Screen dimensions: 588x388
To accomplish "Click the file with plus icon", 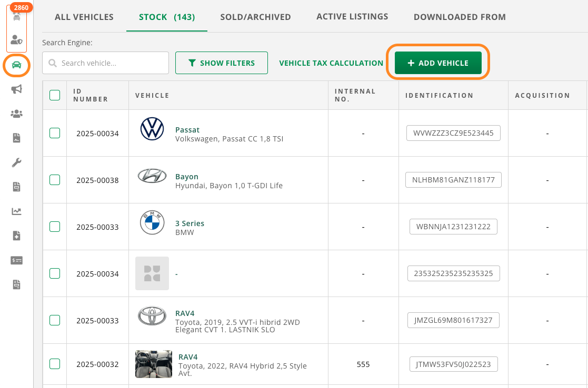I will (16, 236).
